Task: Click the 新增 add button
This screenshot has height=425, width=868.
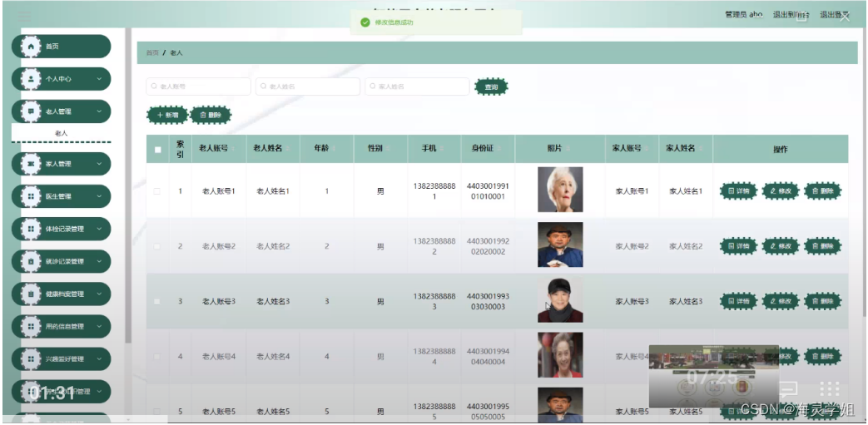Action: (x=167, y=115)
